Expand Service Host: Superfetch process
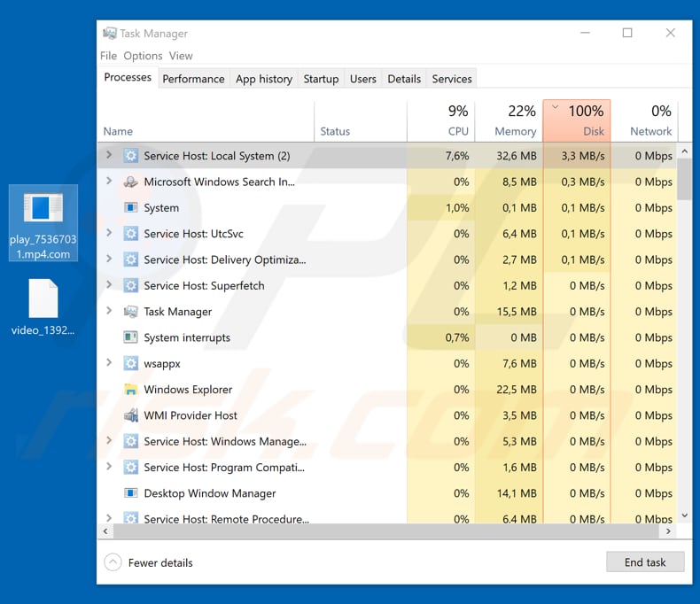The image size is (700, 604). coord(109,285)
